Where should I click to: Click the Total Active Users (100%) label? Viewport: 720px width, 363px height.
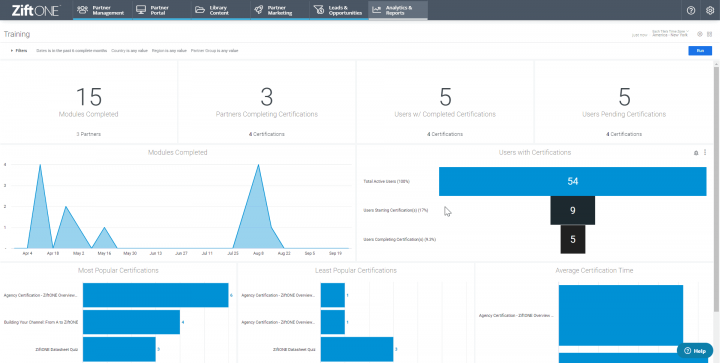coord(386,181)
